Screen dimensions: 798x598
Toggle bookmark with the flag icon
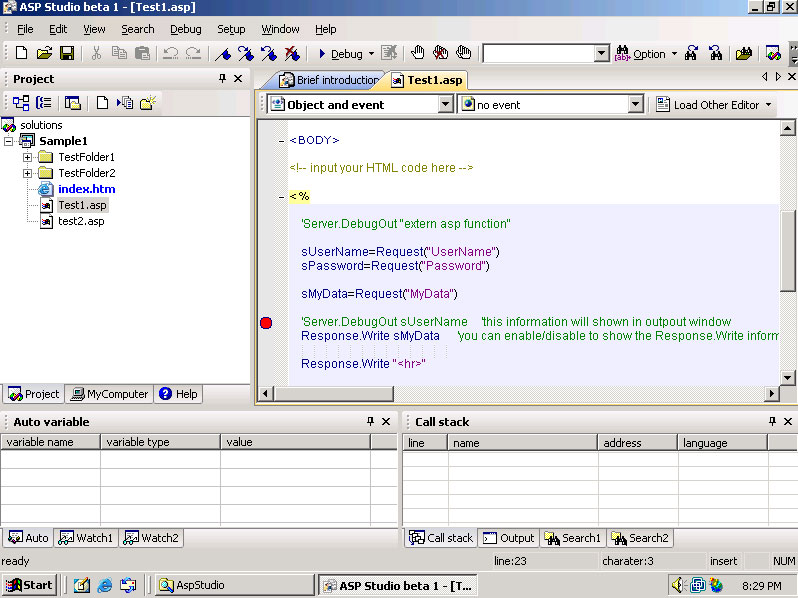223,53
